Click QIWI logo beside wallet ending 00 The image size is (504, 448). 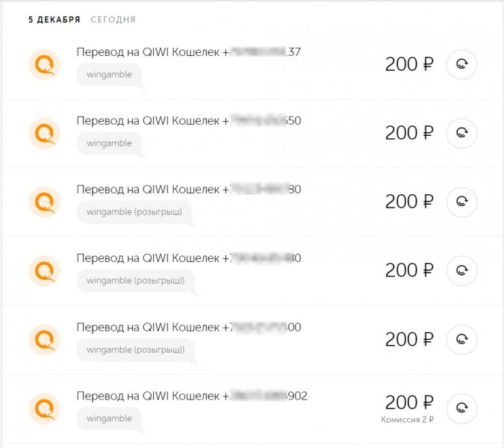click(44, 339)
